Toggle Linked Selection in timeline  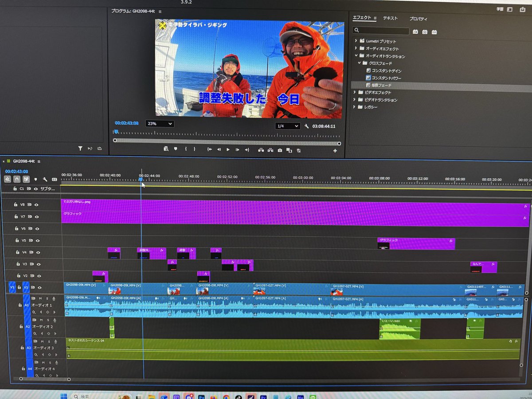pyautogui.click(x=26, y=179)
